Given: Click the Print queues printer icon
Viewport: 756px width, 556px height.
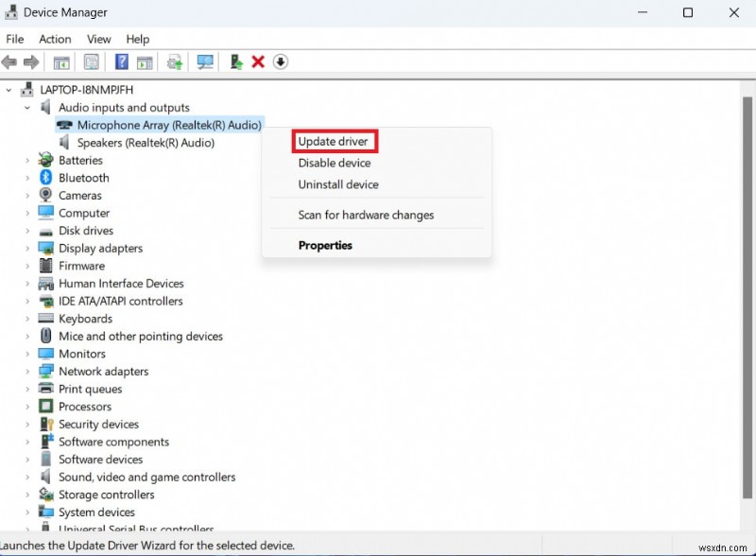Looking at the screenshot, I should pos(45,388).
